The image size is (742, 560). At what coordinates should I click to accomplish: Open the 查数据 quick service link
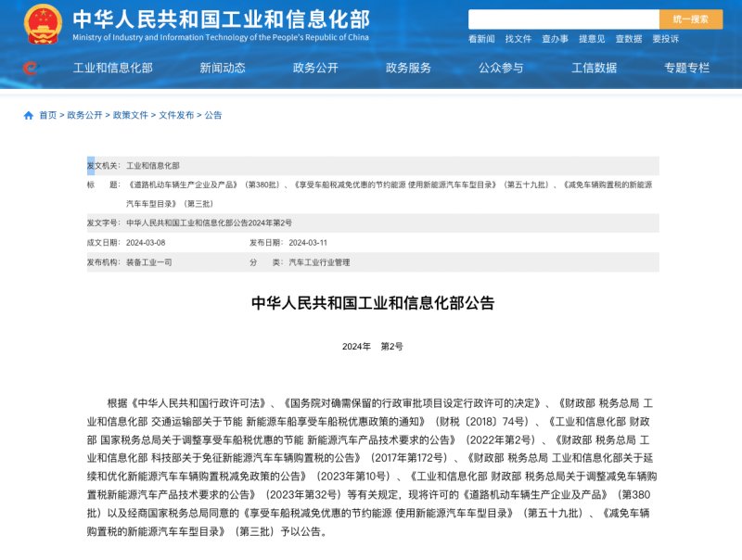click(x=630, y=37)
